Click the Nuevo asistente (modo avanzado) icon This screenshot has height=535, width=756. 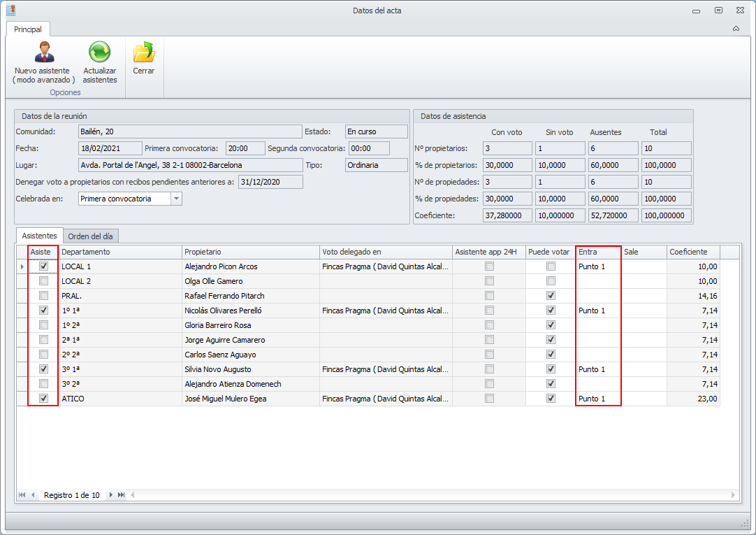point(43,53)
